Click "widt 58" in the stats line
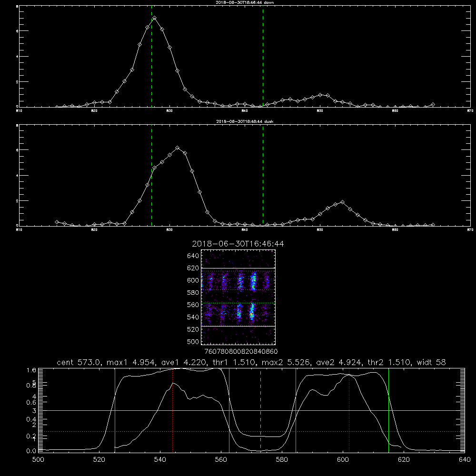This screenshot has width=476, height=476. (x=431, y=362)
